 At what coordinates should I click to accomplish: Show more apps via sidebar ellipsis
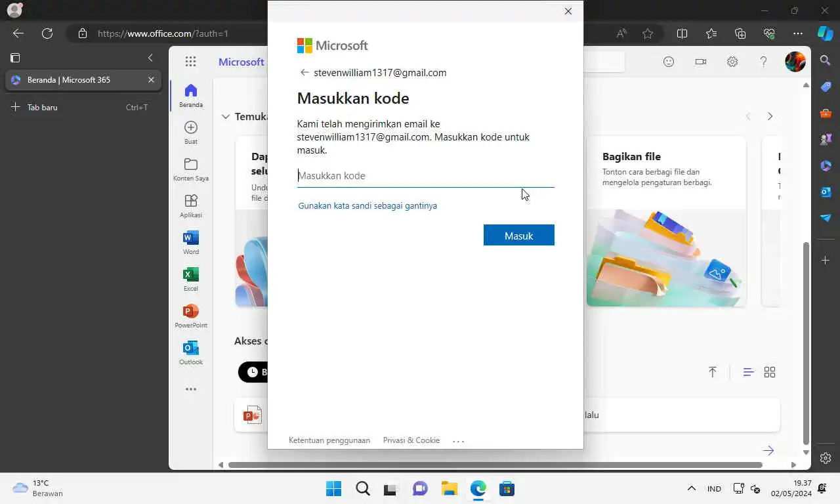pyautogui.click(x=190, y=389)
